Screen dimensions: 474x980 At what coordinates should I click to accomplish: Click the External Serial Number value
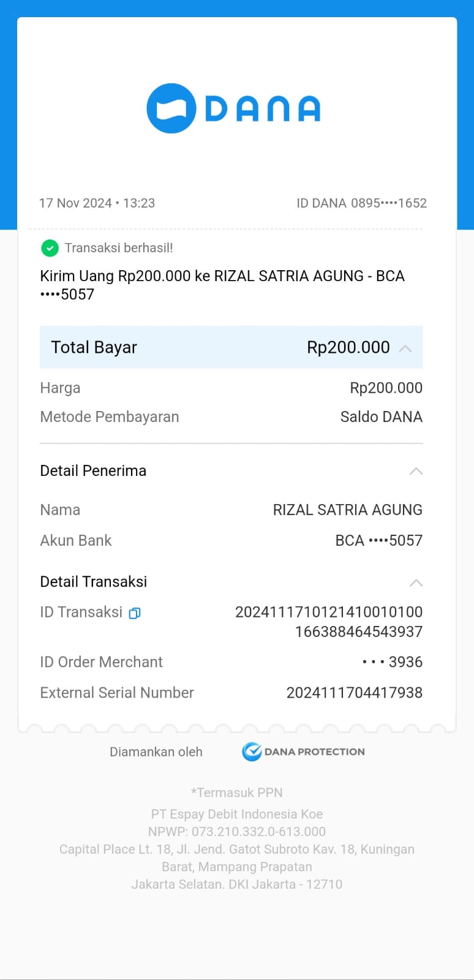(x=354, y=693)
